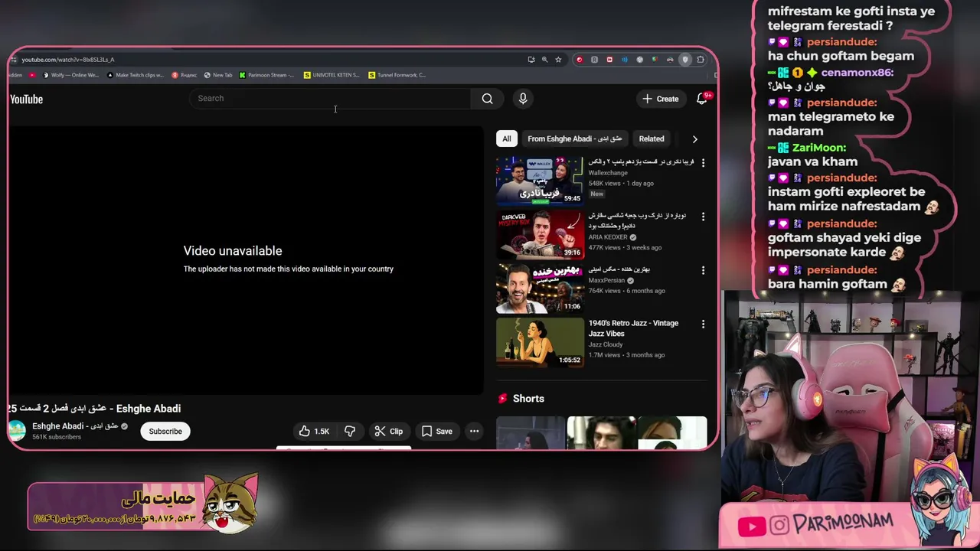Click the Shorts section heading

[528, 399]
